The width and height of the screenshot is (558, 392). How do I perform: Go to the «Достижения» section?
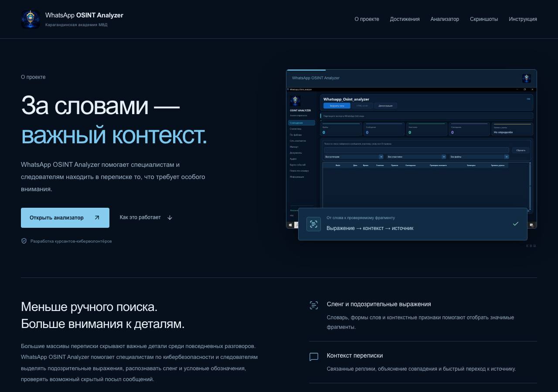click(x=405, y=19)
